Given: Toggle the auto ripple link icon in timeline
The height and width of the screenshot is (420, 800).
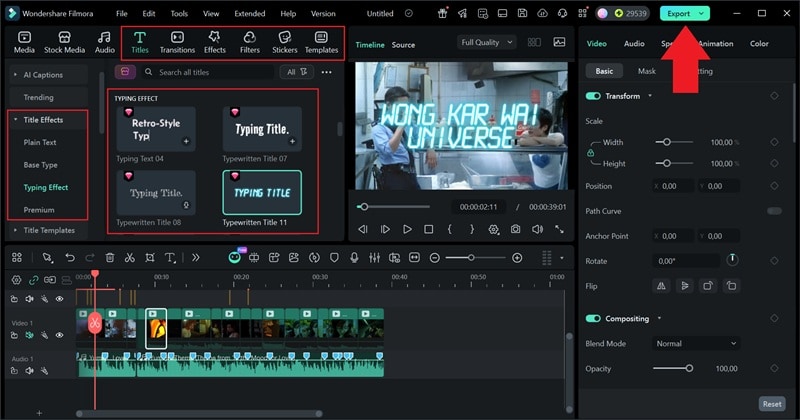Looking at the screenshot, I should (34, 280).
